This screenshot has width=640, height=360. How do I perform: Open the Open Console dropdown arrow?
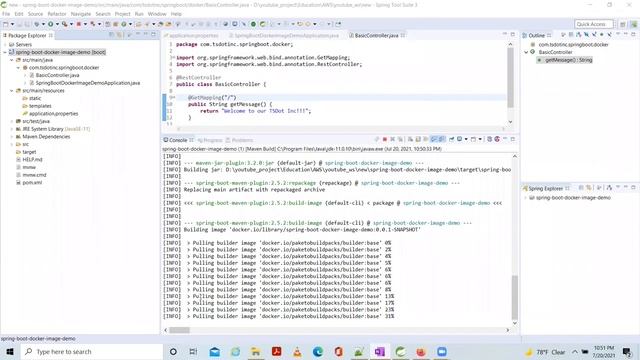tap(480, 140)
